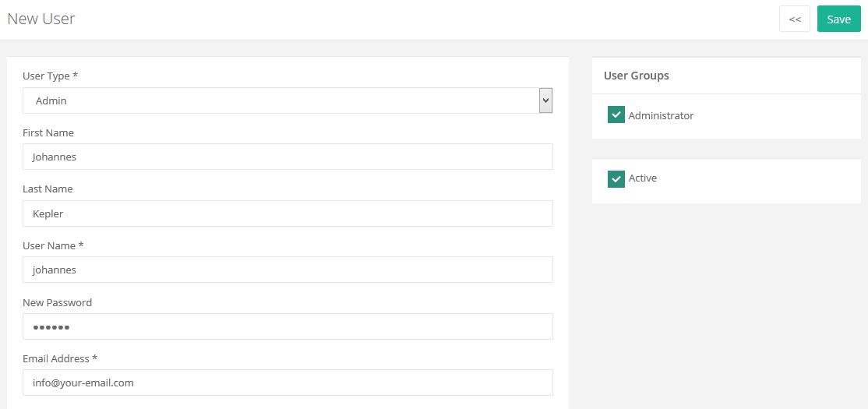Click the User Type * label
This screenshot has width=868, height=409.
(x=51, y=76)
